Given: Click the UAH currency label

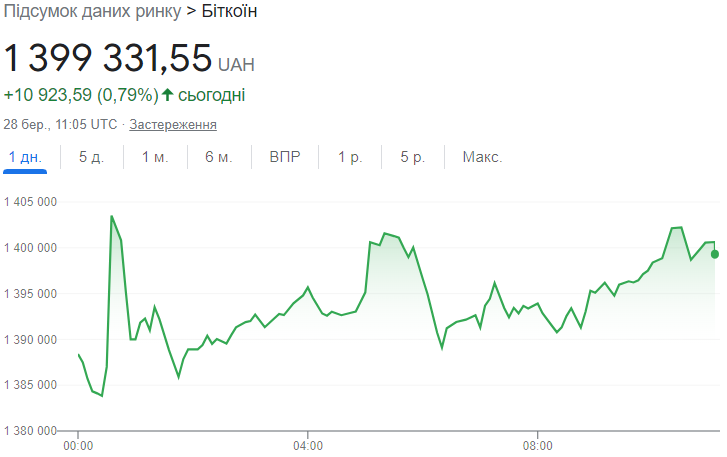Looking at the screenshot, I should (237, 65).
